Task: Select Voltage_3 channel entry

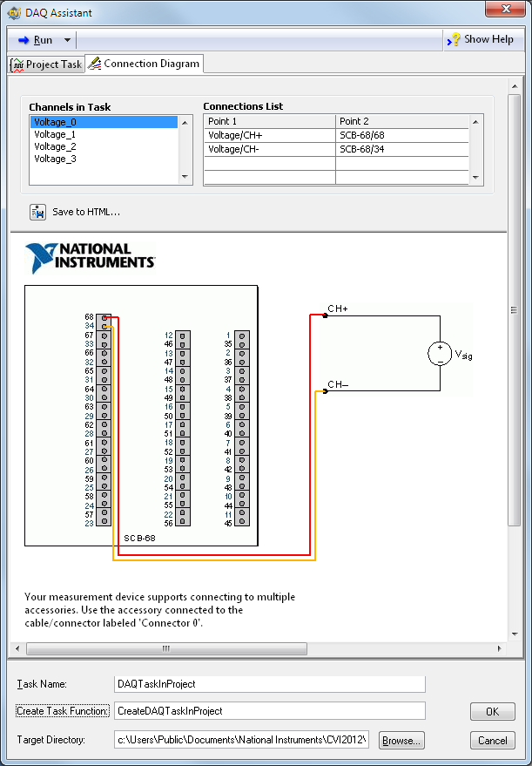Action: click(55, 159)
